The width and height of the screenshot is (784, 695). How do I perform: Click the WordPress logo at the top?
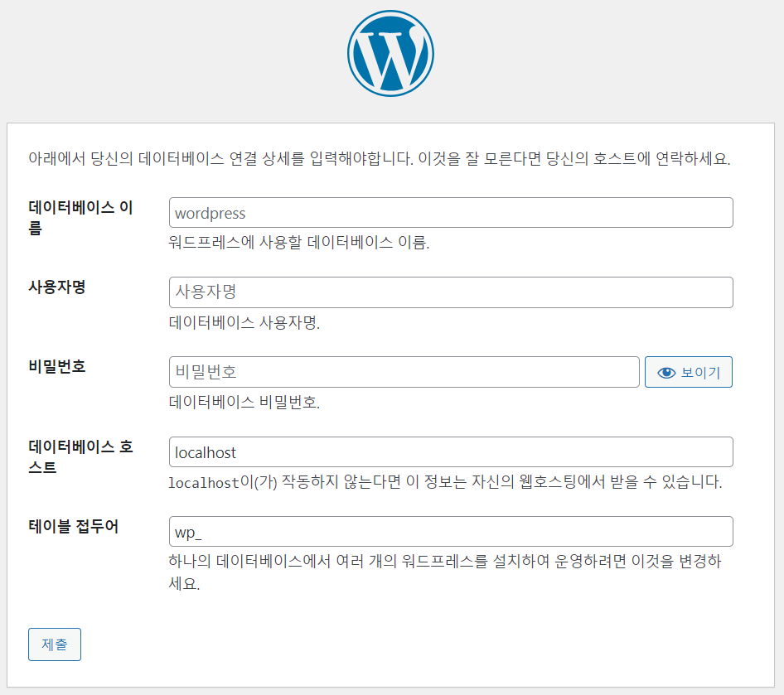pos(390,53)
